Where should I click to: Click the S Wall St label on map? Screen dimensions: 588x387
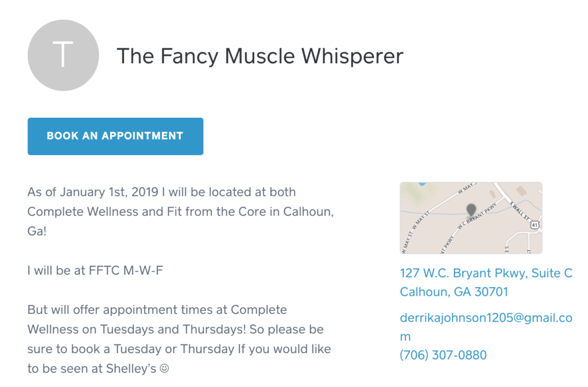coord(519,211)
